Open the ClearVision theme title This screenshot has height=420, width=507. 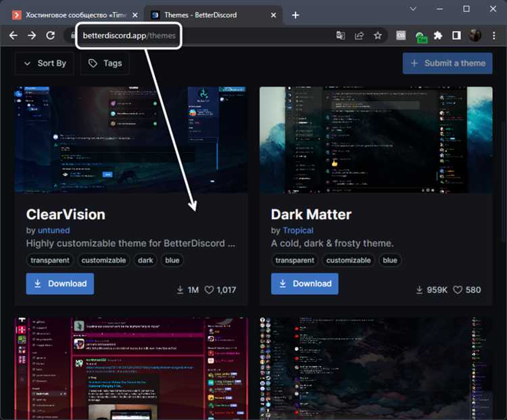click(x=66, y=214)
